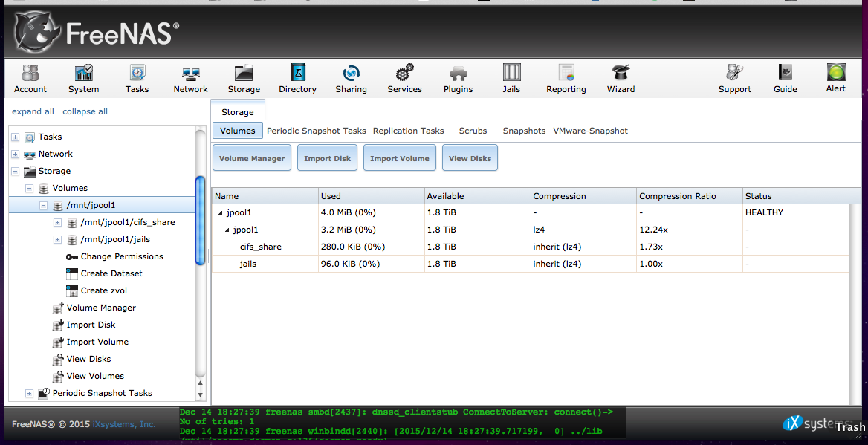This screenshot has width=868, height=445.
Task: Expand the Tasks tree node
Action: (x=16, y=137)
